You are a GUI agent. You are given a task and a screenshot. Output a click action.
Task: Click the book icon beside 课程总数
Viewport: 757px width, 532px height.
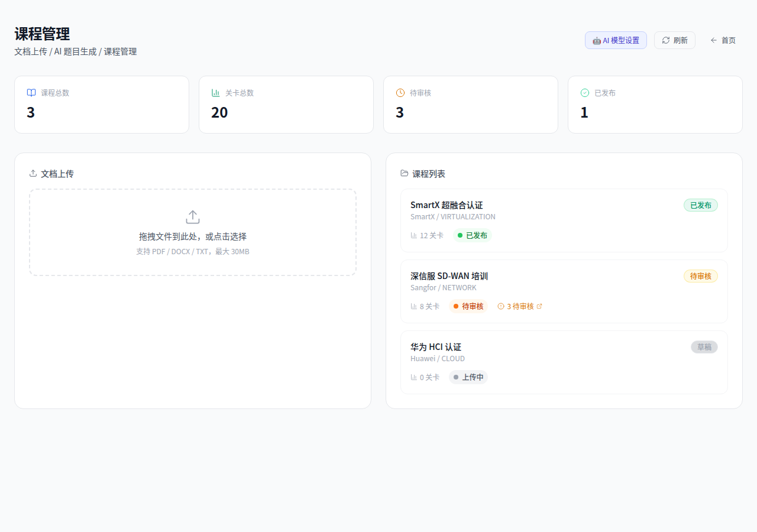31,93
